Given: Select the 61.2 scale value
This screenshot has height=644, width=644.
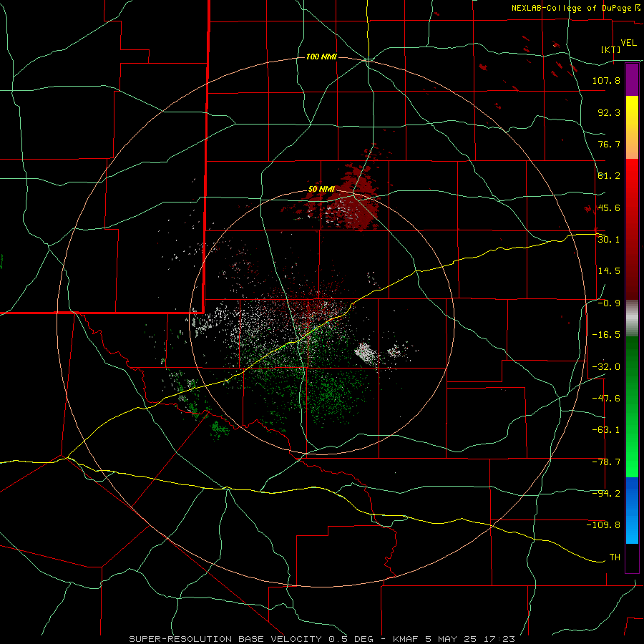Looking at the screenshot, I should 609,176.
